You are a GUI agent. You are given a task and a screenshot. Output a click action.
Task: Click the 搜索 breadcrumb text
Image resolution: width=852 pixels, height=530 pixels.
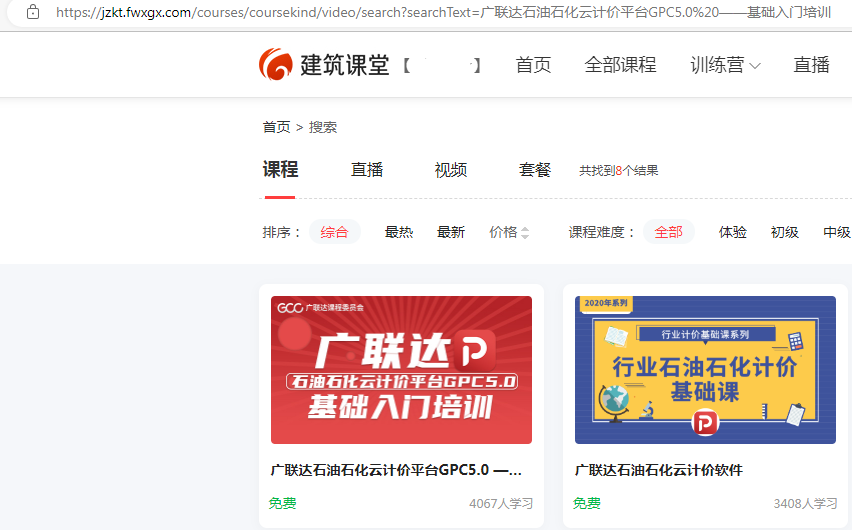point(323,127)
